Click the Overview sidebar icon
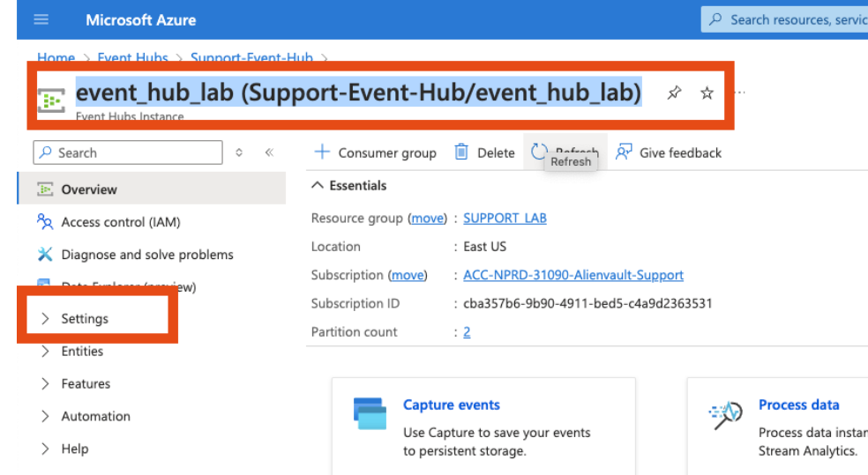868x475 pixels. tap(45, 189)
